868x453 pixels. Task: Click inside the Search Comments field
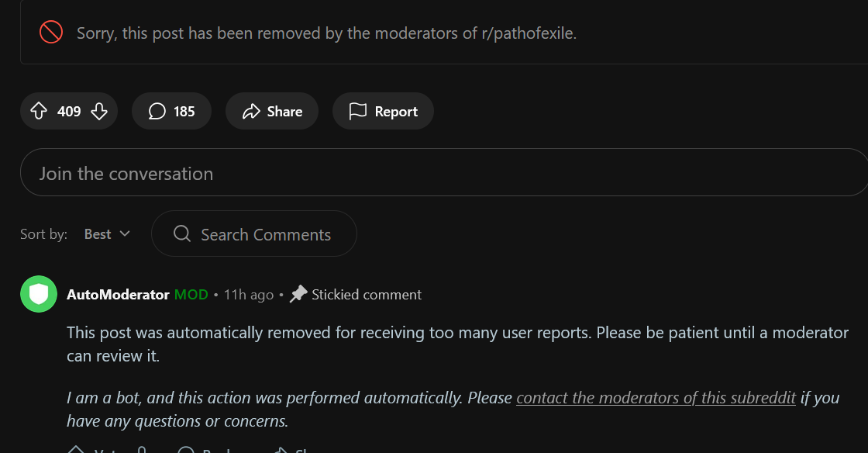pyautogui.click(x=266, y=233)
